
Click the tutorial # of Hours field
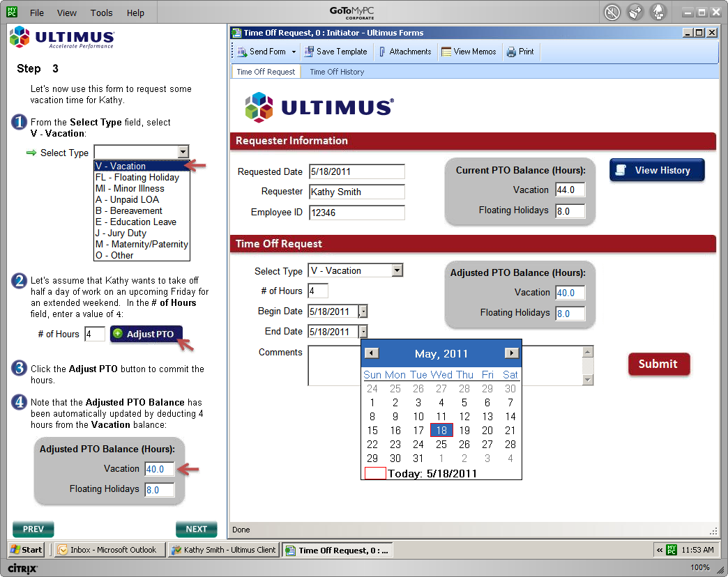[x=95, y=334]
